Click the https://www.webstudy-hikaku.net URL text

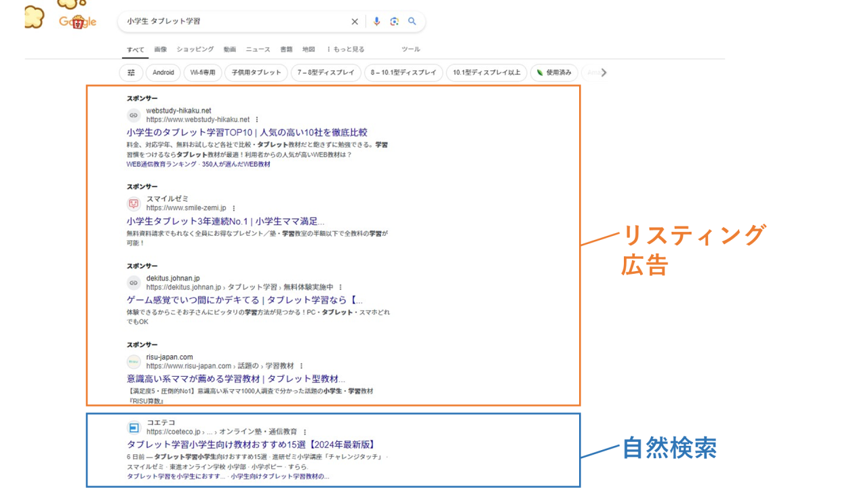tap(198, 119)
